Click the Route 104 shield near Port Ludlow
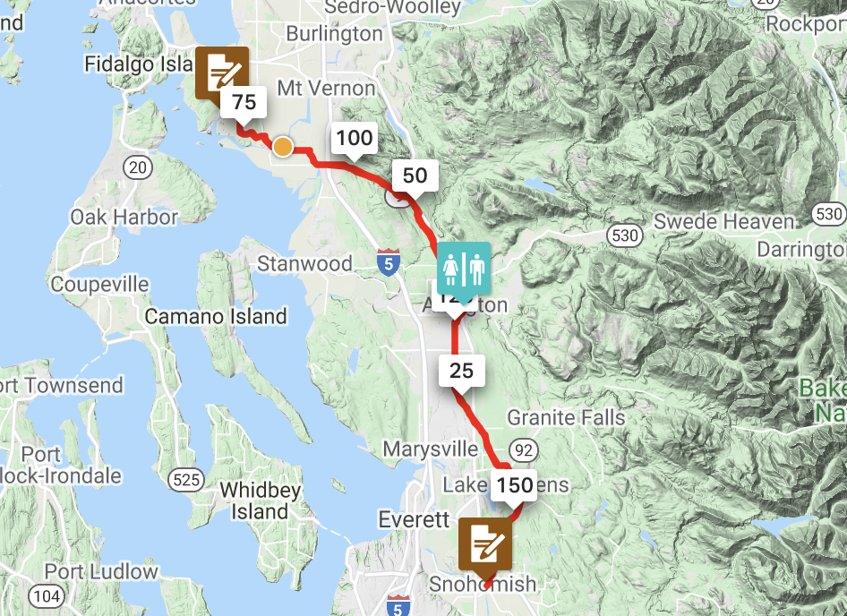 pyautogui.click(x=47, y=596)
